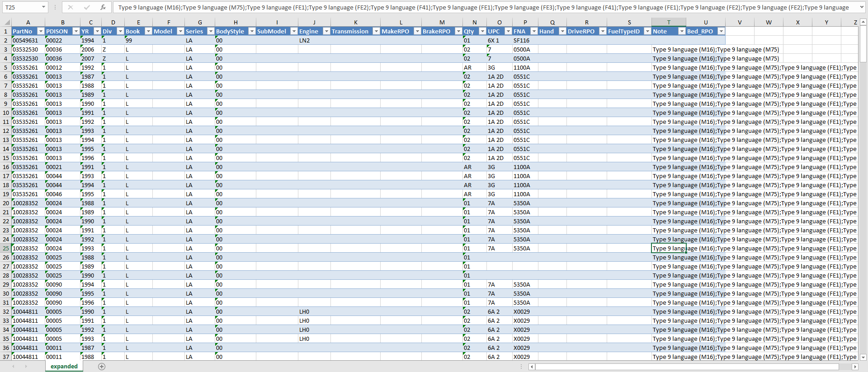Add a new sheet with plus icon
The width and height of the screenshot is (868, 372).
pyautogui.click(x=102, y=367)
